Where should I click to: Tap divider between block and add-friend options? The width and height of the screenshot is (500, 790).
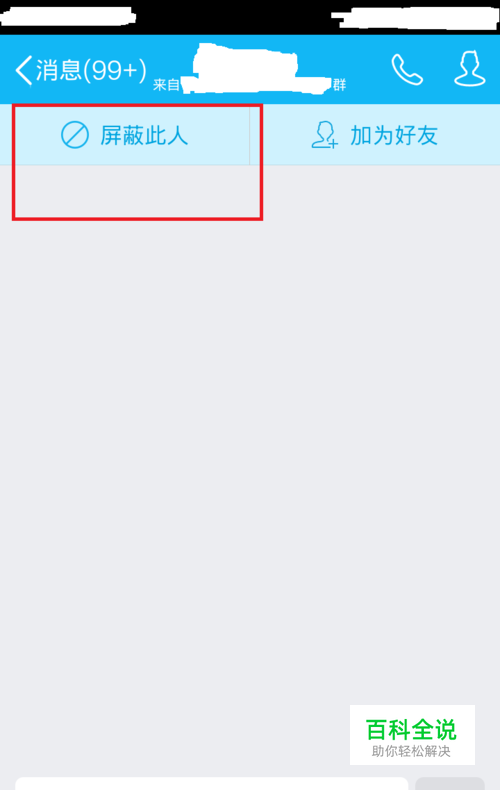click(249, 135)
